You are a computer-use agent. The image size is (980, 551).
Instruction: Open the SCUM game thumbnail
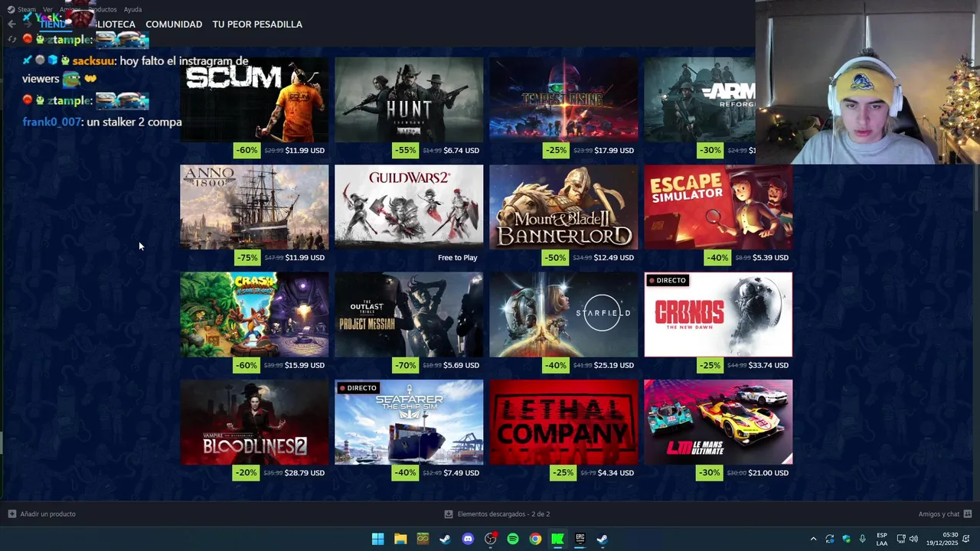point(254,99)
